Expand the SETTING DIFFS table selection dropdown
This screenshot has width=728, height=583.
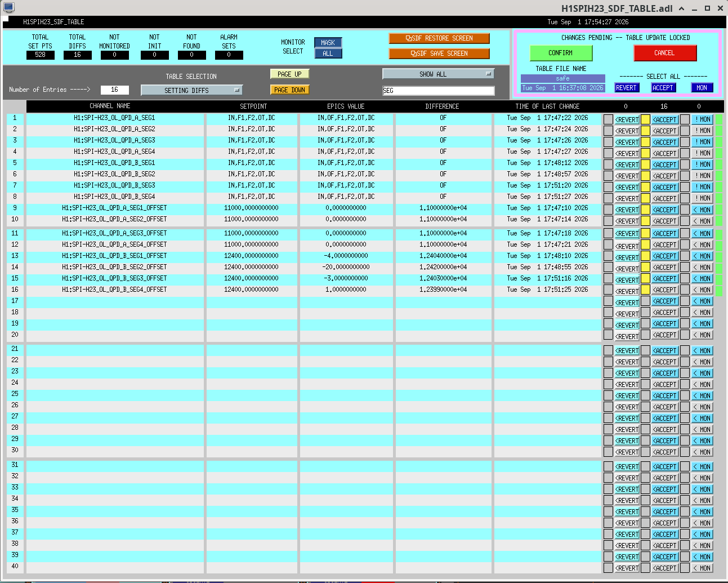coord(191,90)
